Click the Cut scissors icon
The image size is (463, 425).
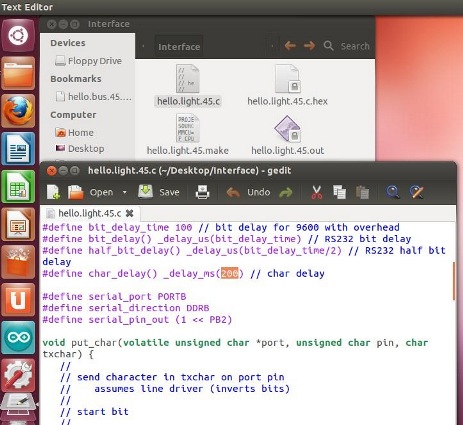click(x=317, y=192)
